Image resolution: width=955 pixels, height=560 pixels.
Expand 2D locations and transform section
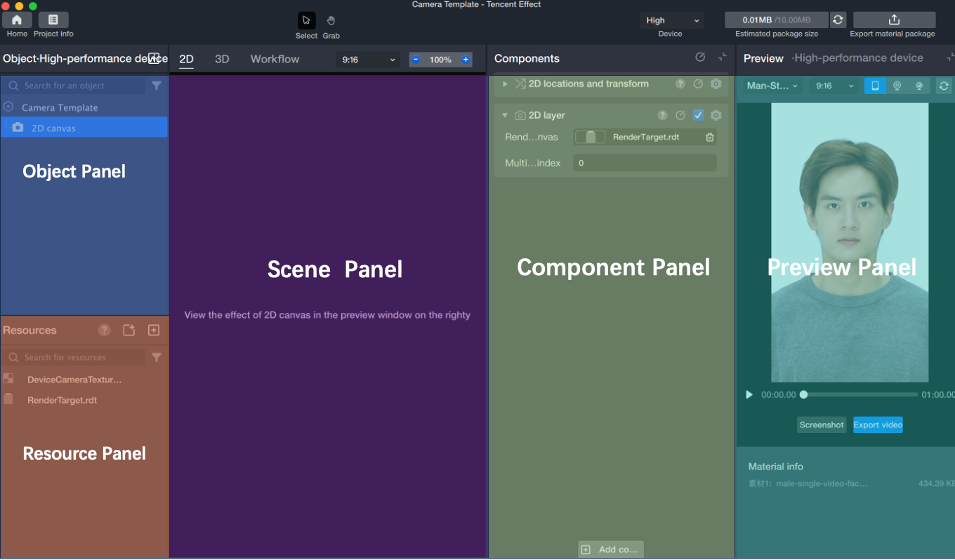(x=505, y=84)
